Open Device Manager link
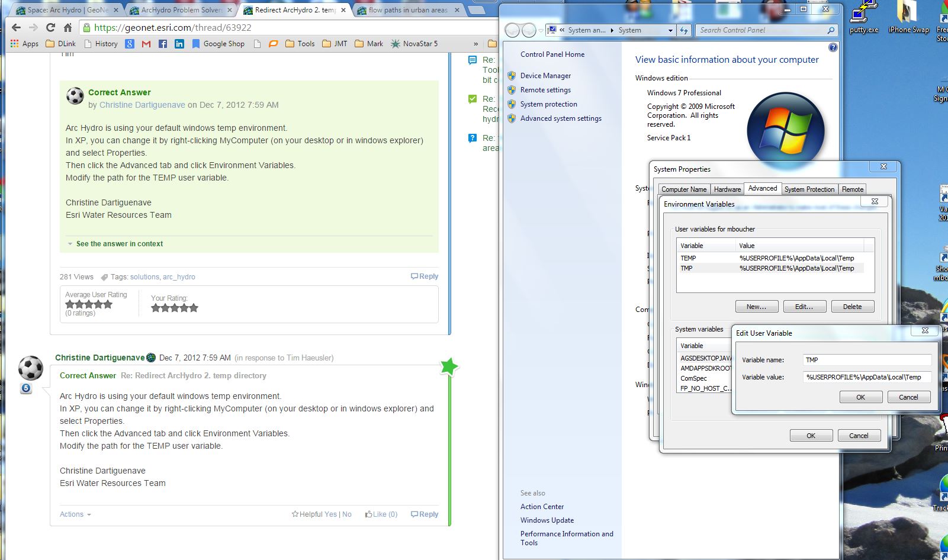 click(545, 76)
